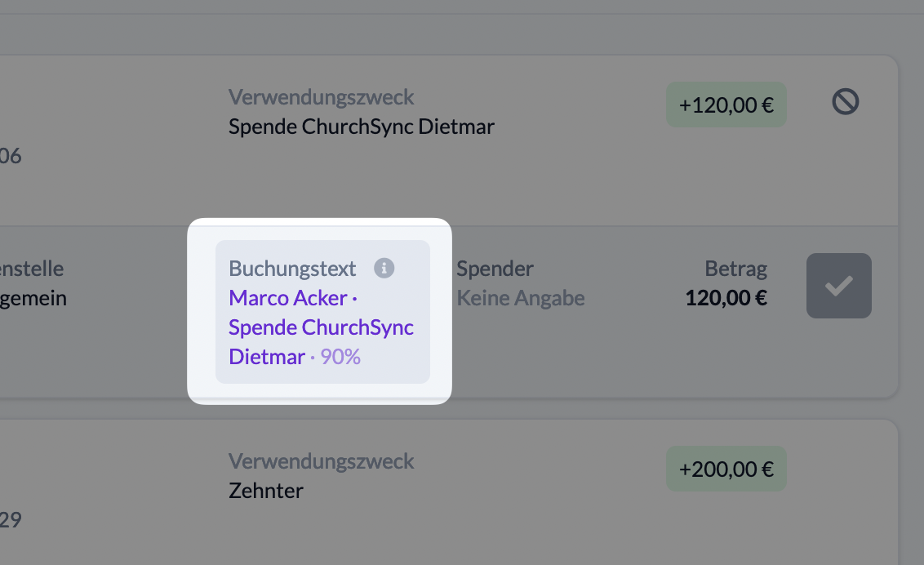
Task: Click the highlighted Buchungstext suggestion box
Action: point(323,312)
